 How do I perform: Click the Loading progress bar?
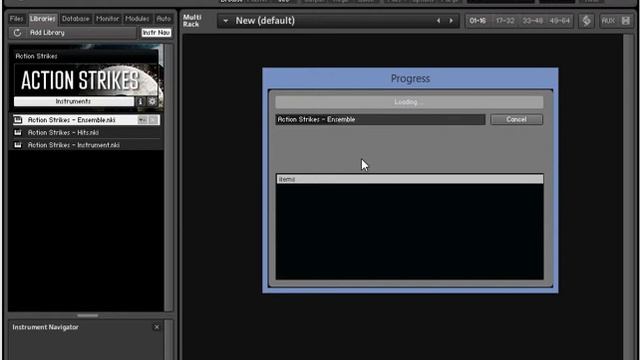(409, 102)
